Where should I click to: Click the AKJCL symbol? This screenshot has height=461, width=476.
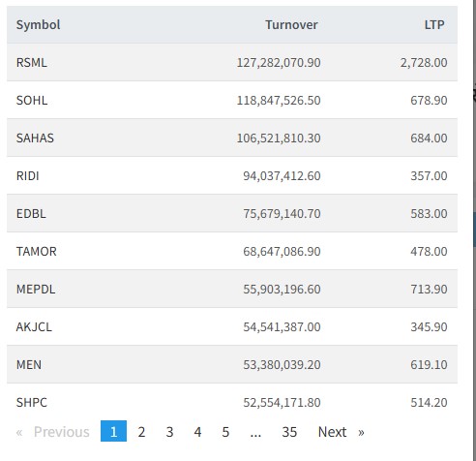point(34,326)
